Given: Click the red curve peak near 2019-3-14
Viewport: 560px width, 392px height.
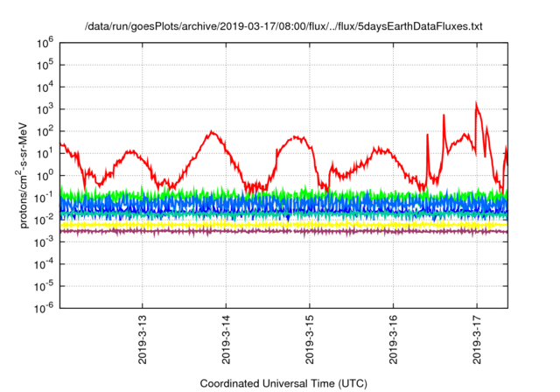Looking at the screenshot, I should 212,132.
